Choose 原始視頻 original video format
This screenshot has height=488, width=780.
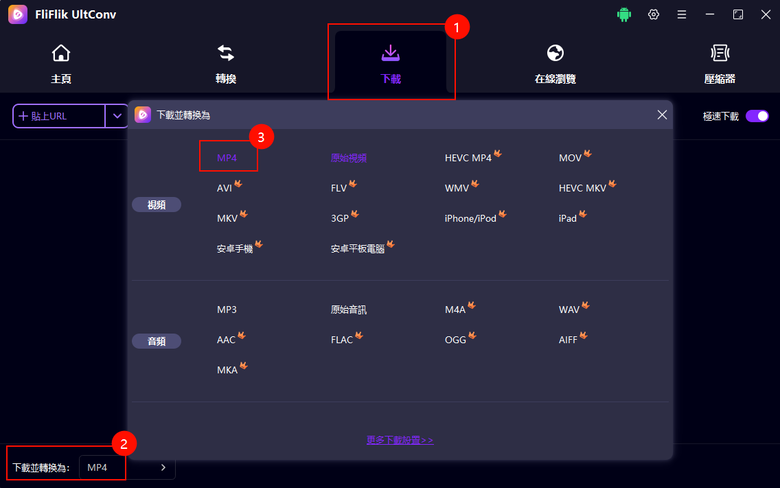click(349, 158)
